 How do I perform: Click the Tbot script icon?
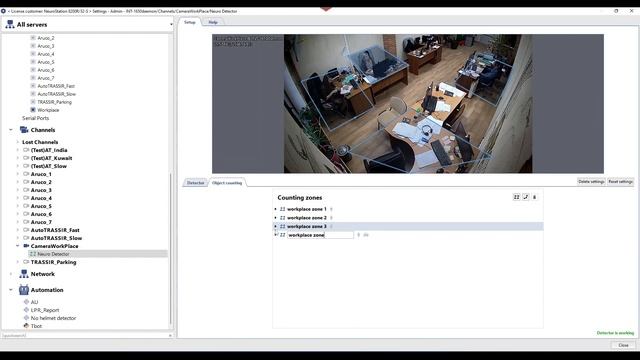click(26, 326)
